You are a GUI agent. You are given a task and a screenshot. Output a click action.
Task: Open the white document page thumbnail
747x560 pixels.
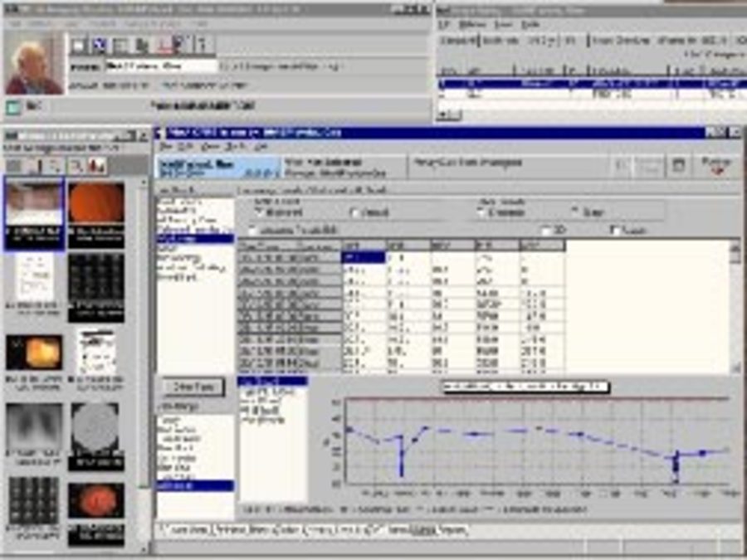coord(34,277)
